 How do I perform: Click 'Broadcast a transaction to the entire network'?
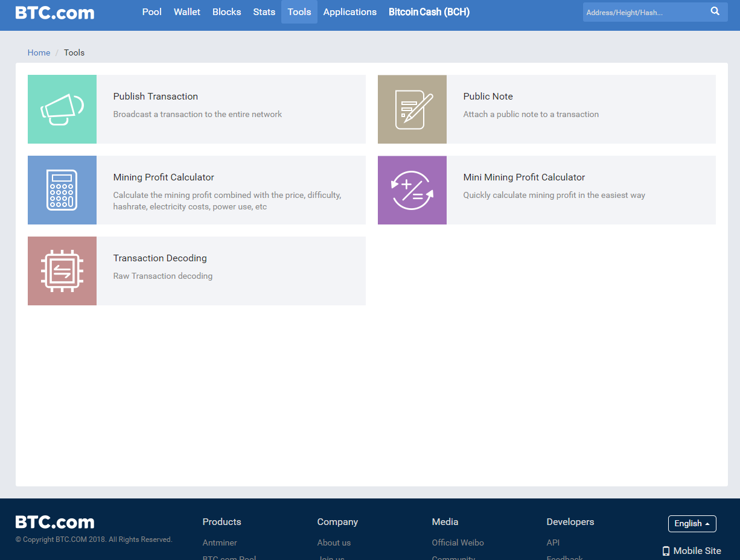tap(198, 114)
